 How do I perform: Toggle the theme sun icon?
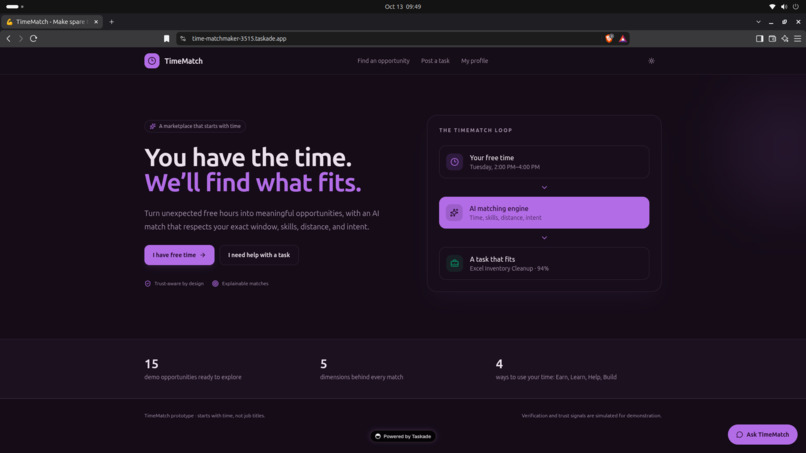coord(651,61)
